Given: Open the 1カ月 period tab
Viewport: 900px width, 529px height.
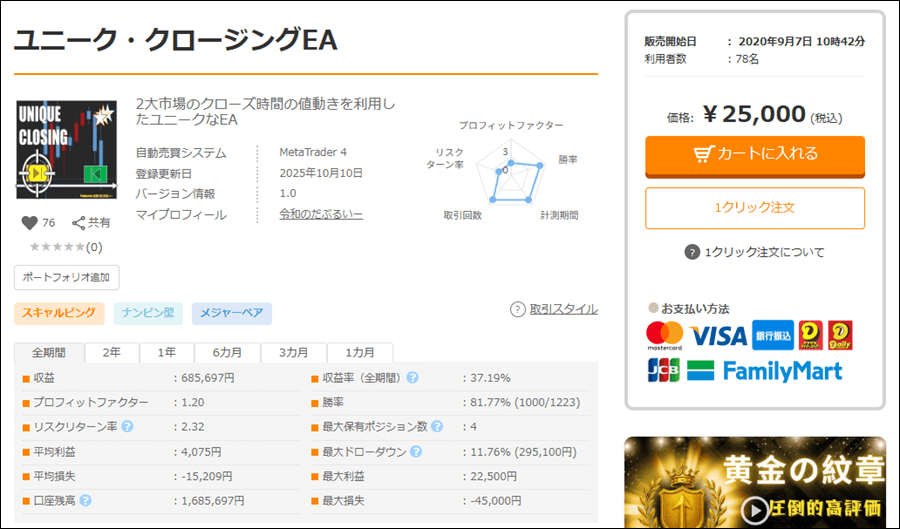Looking at the screenshot, I should (360, 353).
